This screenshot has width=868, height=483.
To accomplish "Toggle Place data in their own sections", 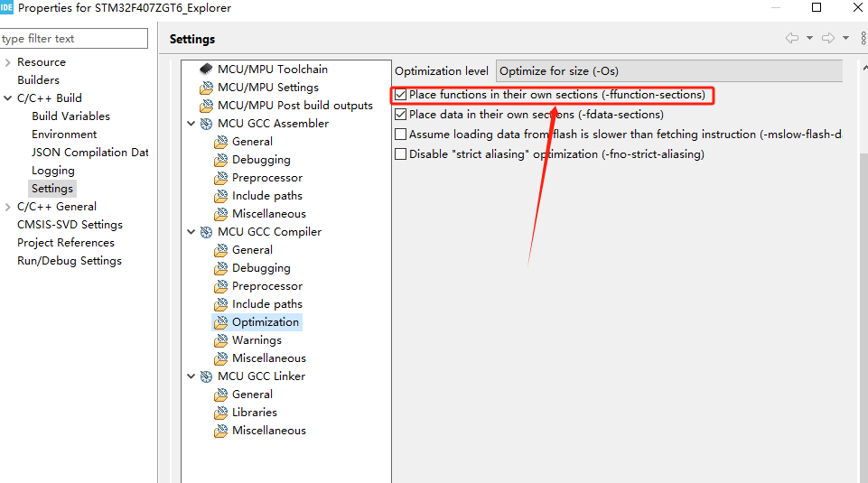I will click(x=401, y=115).
